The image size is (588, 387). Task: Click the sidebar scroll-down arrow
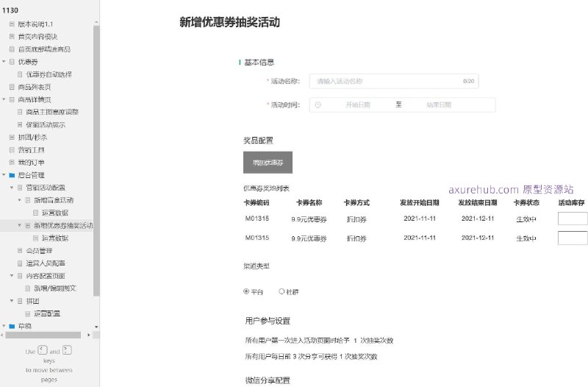[96, 327]
